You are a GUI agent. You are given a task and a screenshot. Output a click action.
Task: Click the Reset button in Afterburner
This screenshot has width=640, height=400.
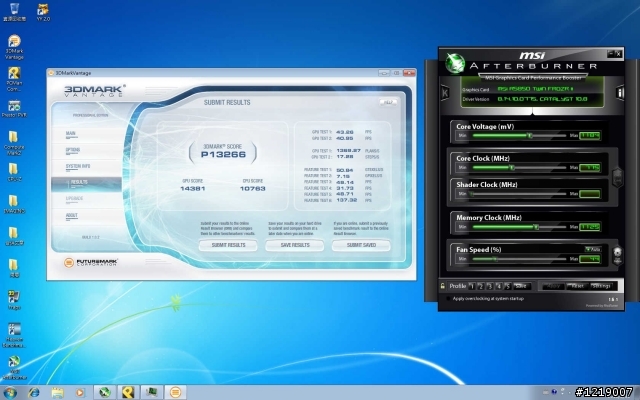pos(578,286)
